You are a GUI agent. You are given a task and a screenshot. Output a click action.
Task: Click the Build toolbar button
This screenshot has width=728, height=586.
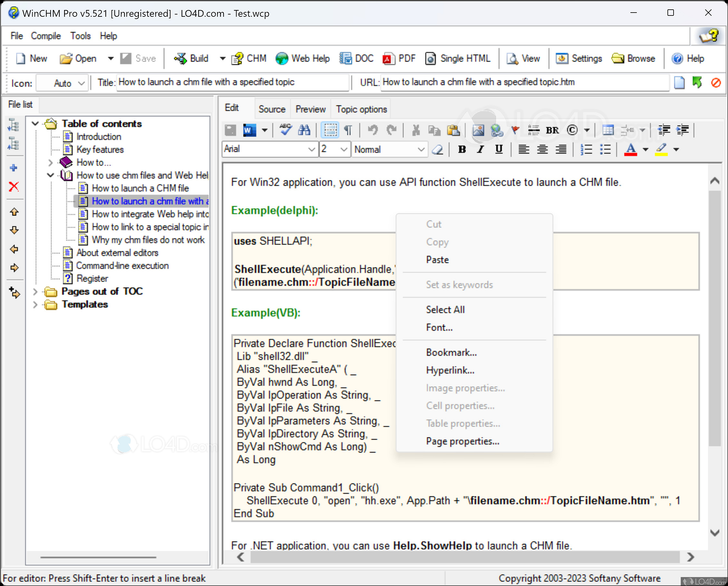(x=192, y=58)
